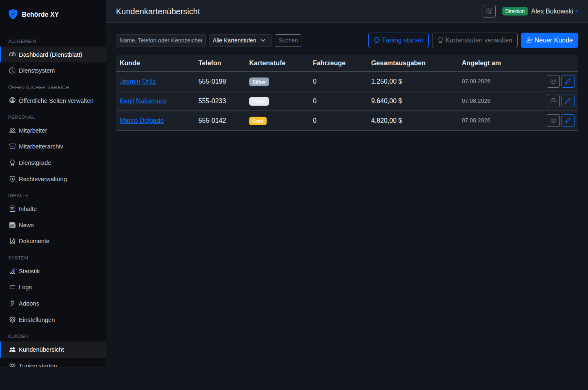This screenshot has width=588, height=390.
Task: Click the amount 4.820,00 $
Action: point(387,121)
